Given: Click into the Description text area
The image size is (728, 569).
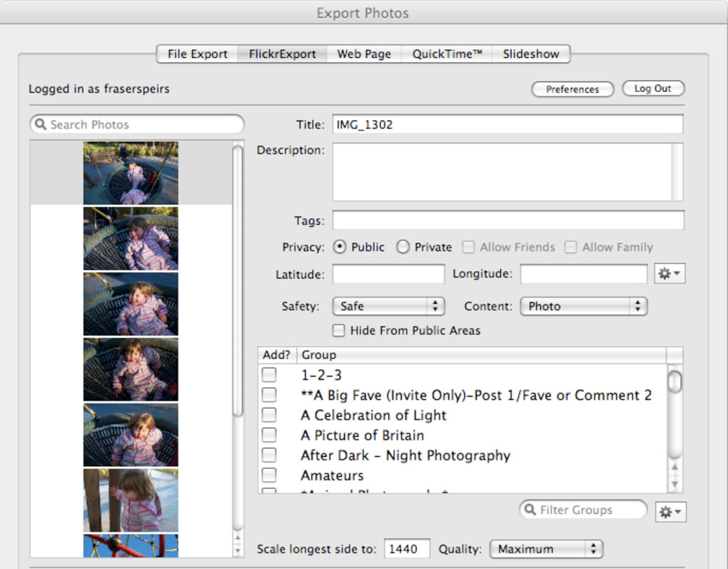Looking at the screenshot, I should 507,172.
